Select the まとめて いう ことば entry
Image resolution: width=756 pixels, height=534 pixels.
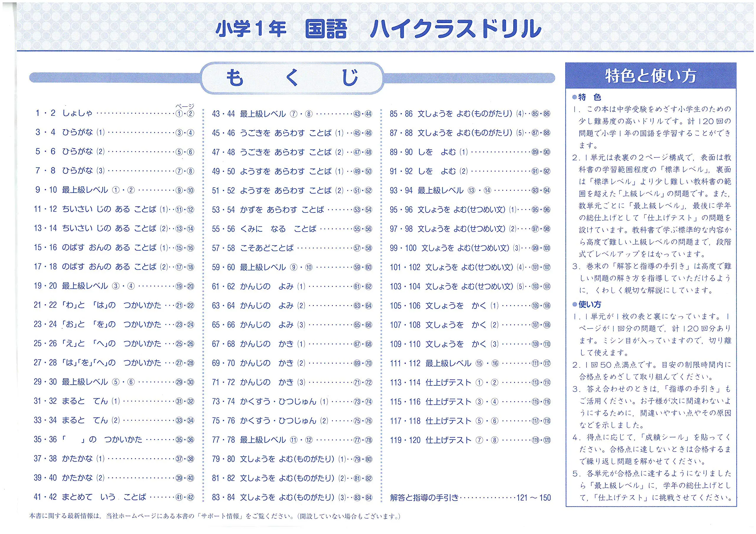104,497
